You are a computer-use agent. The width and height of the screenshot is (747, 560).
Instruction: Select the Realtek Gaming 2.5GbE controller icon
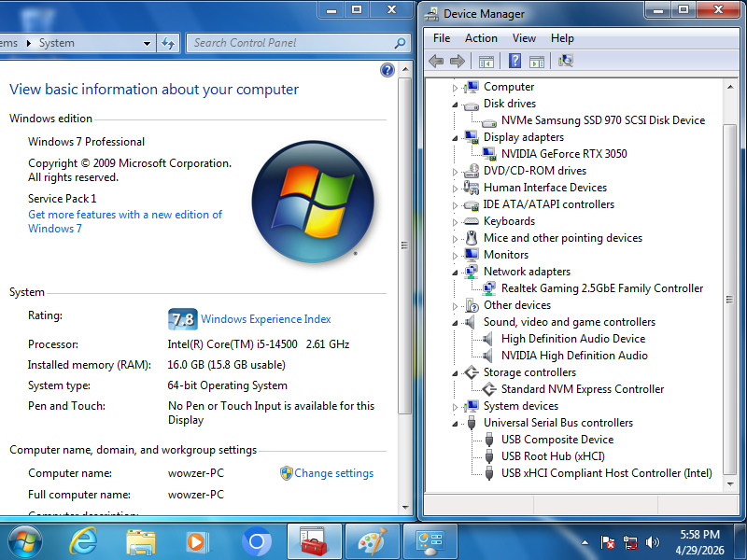point(488,288)
